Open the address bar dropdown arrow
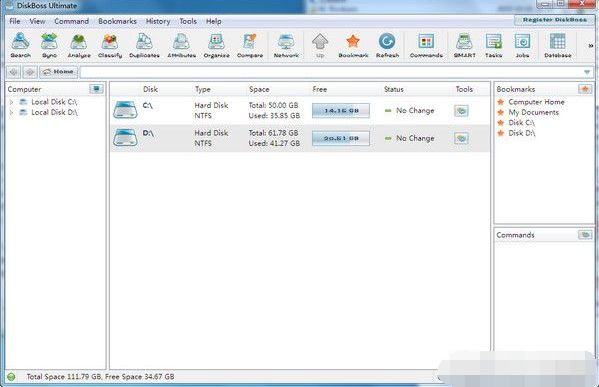The image size is (599, 387). tap(587, 72)
